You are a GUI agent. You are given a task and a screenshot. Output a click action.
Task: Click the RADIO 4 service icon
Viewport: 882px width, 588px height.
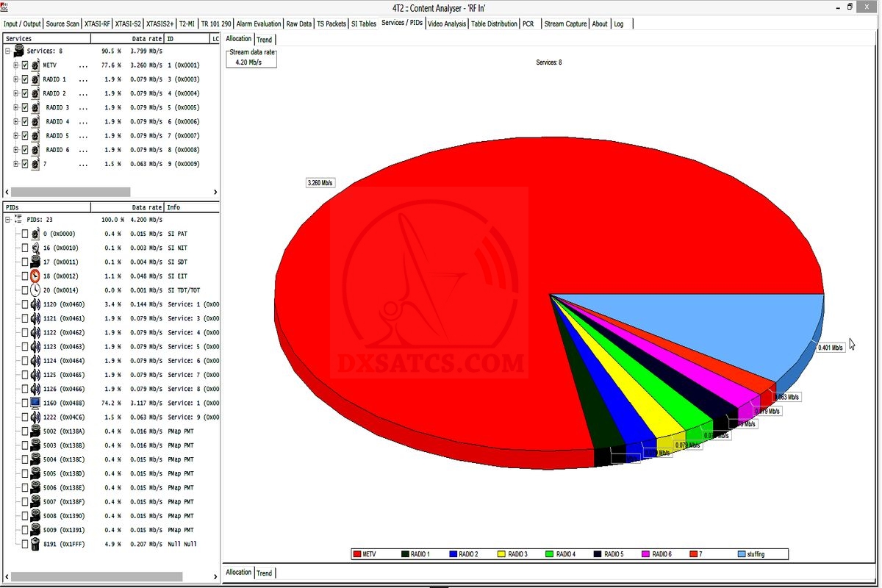click(35, 122)
